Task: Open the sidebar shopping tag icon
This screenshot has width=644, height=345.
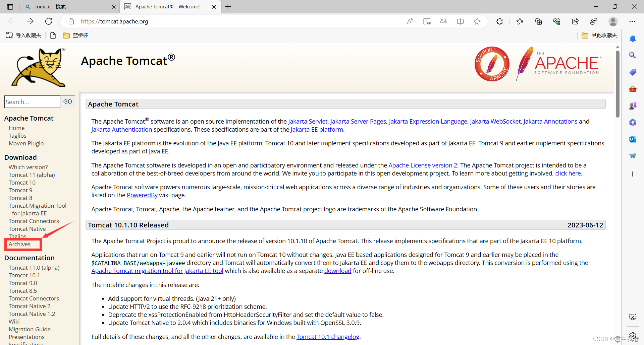Action: tap(633, 72)
